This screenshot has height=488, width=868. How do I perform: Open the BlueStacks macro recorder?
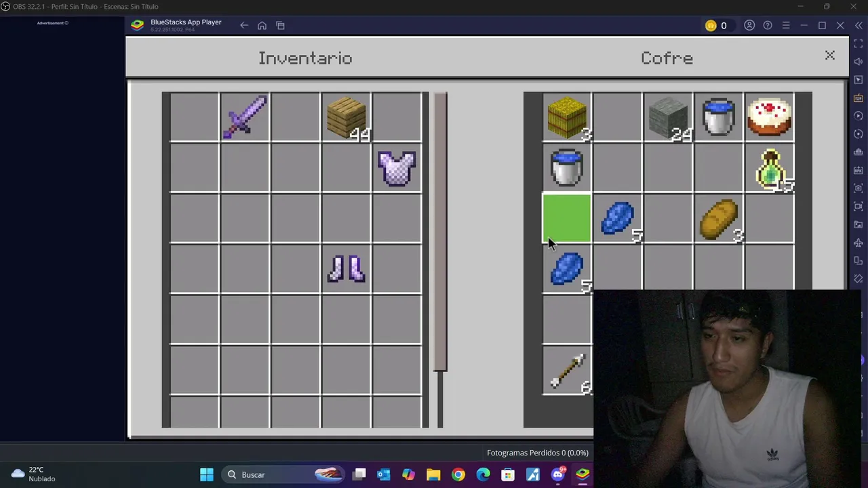click(859, 116)
